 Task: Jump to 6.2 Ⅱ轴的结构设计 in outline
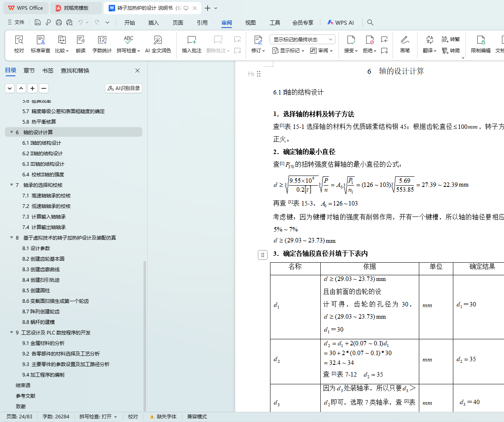click(43, 153)
